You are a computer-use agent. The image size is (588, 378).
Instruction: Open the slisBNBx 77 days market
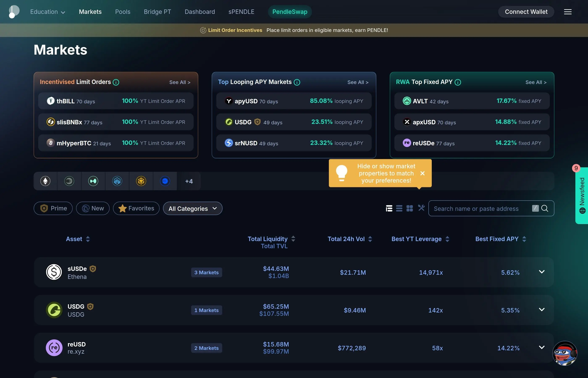click(116, 122)
